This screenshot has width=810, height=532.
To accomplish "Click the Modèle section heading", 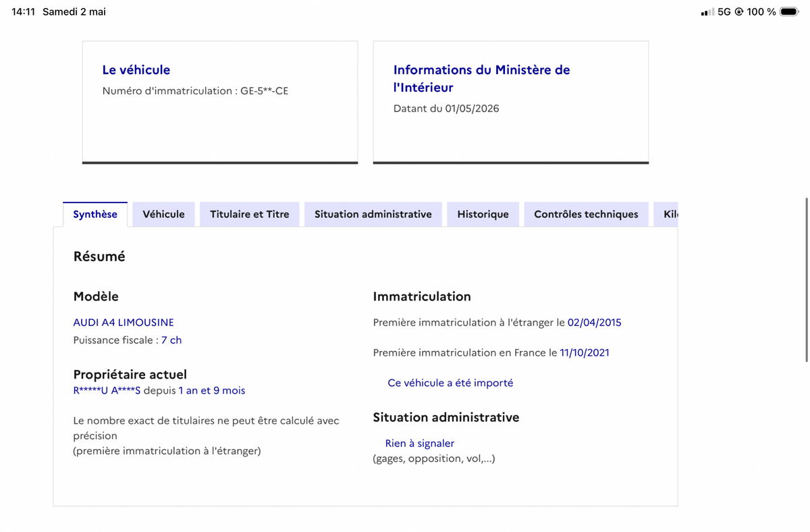I will pyautogui.click(x=96, y=296).
